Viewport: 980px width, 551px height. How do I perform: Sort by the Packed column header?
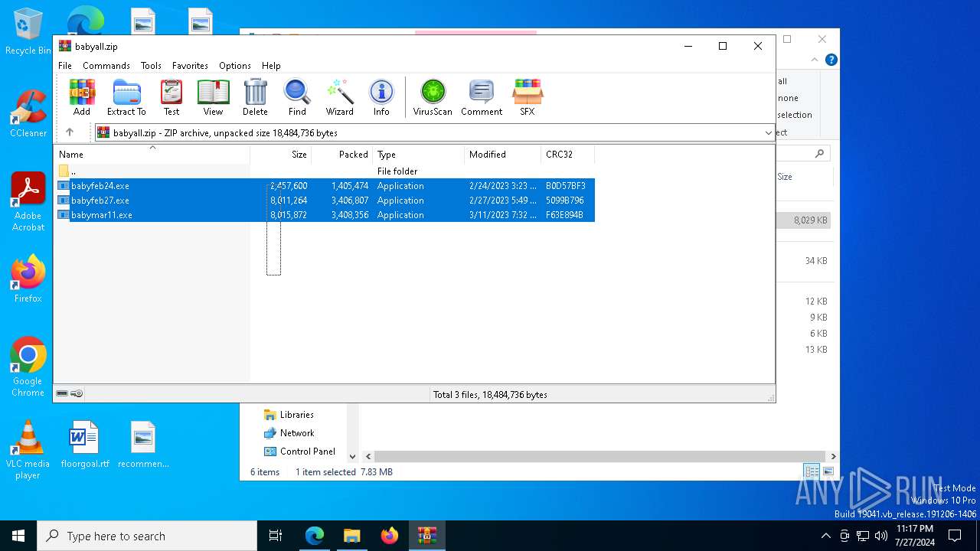pyautogui.click(x=341, y=155)
